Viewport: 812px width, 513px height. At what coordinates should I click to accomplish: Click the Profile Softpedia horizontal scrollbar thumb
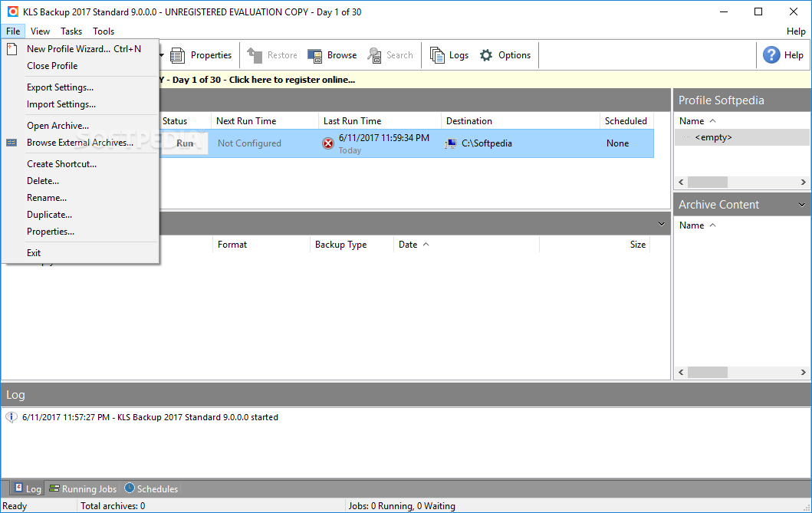[708, 183]
